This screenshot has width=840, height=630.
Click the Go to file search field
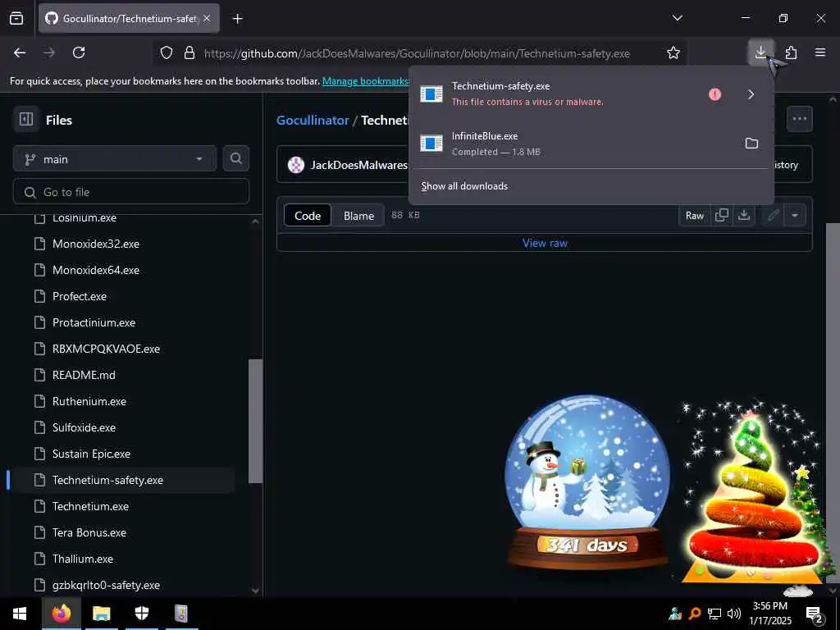click(x=131, y=192)
